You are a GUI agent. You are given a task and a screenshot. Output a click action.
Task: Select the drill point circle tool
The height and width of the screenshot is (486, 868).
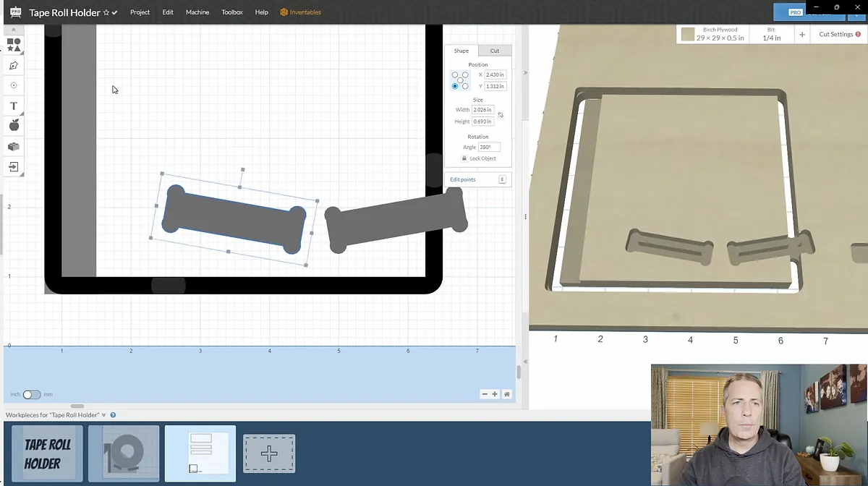point(13,85)
